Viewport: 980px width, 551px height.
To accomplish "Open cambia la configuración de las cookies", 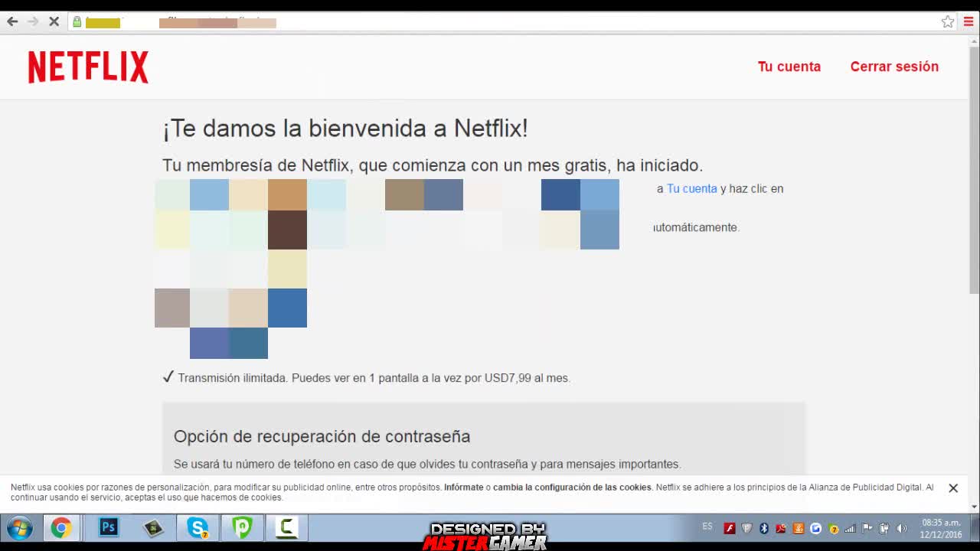I will pos(572,487).
